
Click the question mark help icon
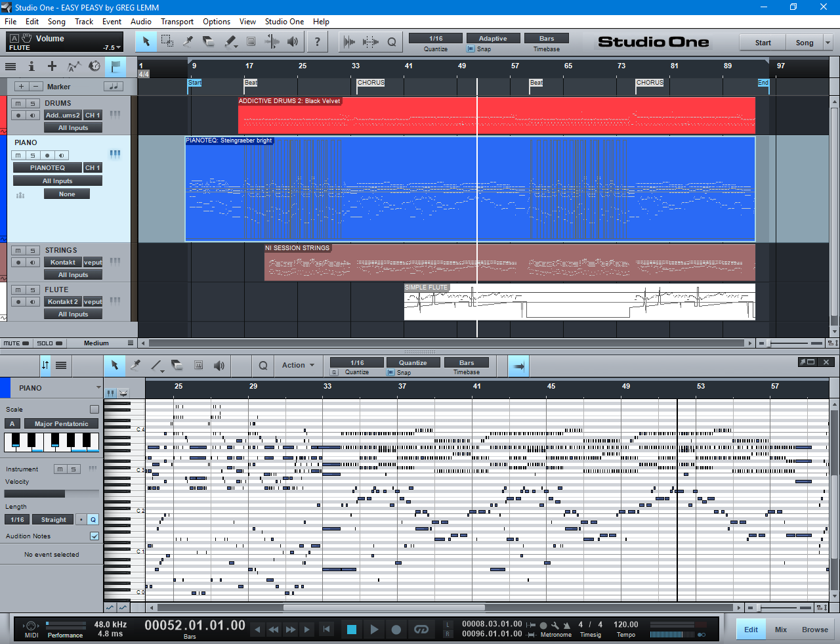[318, 42]
